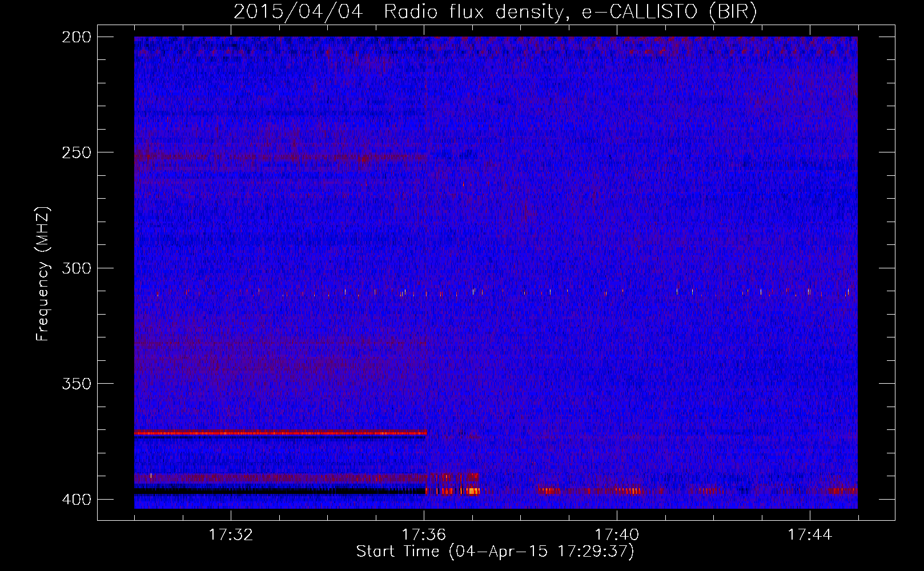Click the 400 frequency axis label
924x571 pixels.
(x=76, y=500)
